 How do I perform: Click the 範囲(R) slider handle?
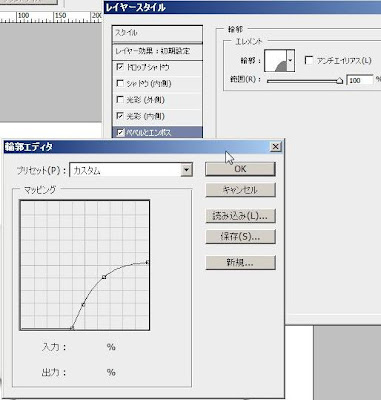339,81
